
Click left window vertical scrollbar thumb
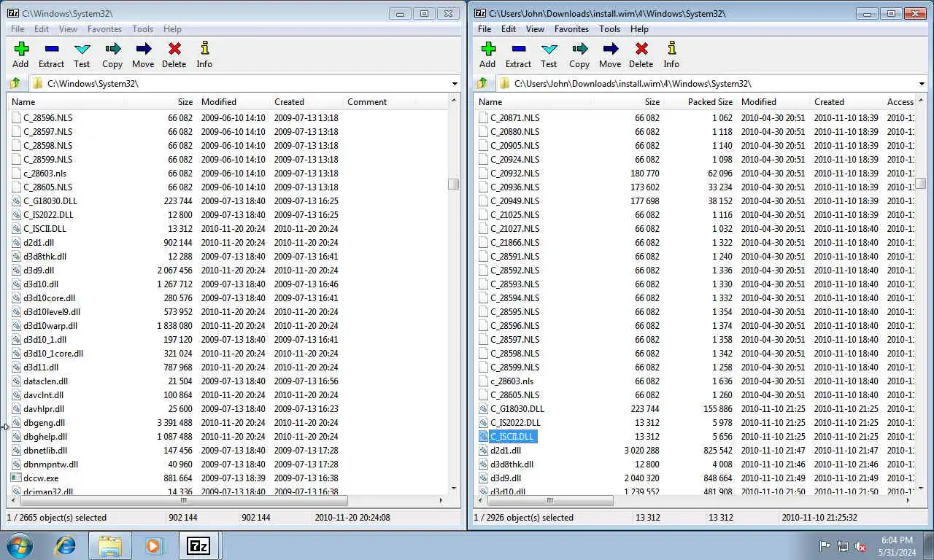454,184
